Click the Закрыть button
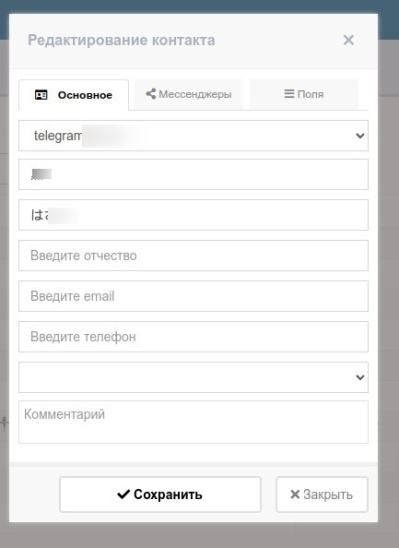 pyautogui.click(x=322, y=494)
